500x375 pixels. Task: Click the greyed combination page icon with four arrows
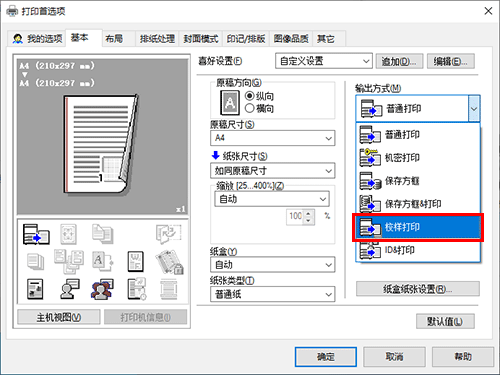68,234
